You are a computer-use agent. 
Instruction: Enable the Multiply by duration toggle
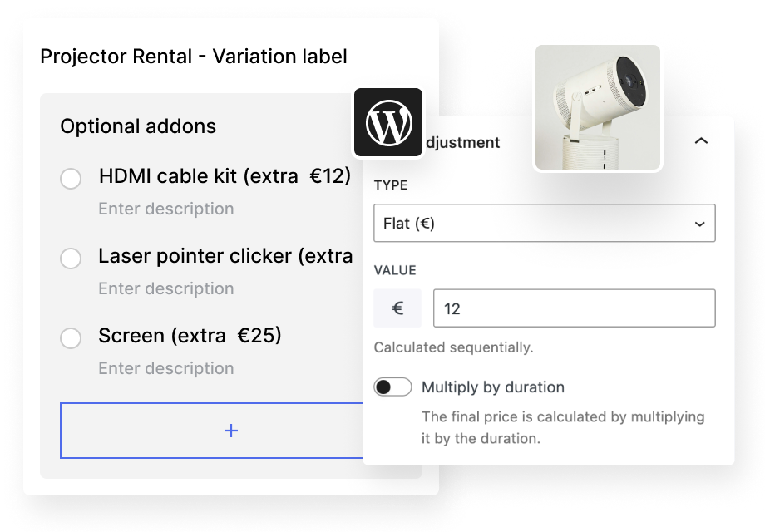coord(392,387)
